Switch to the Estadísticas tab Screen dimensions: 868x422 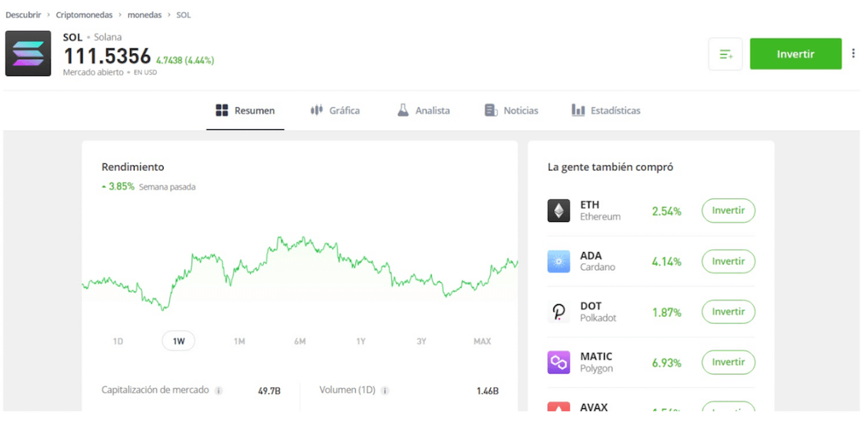pyautogui.click(x=605, y=110)
